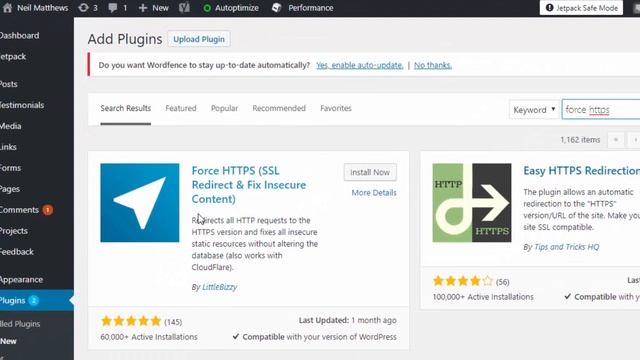640x360 pixels.
Task: Open the Keyword search type dropdown
Action: point(534,110)
